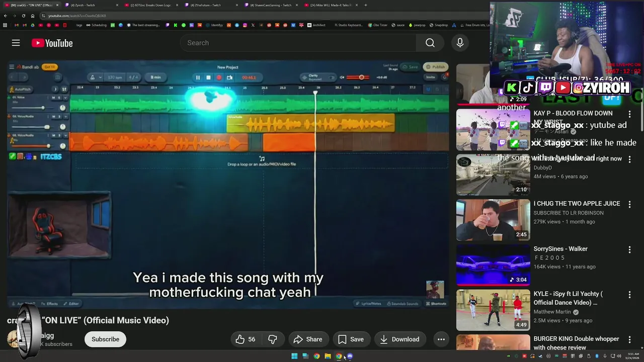The width and height of the screenshot is (644, 362).
Task: Solo the third Voice/Audio track
Action: tap(59, 135)
